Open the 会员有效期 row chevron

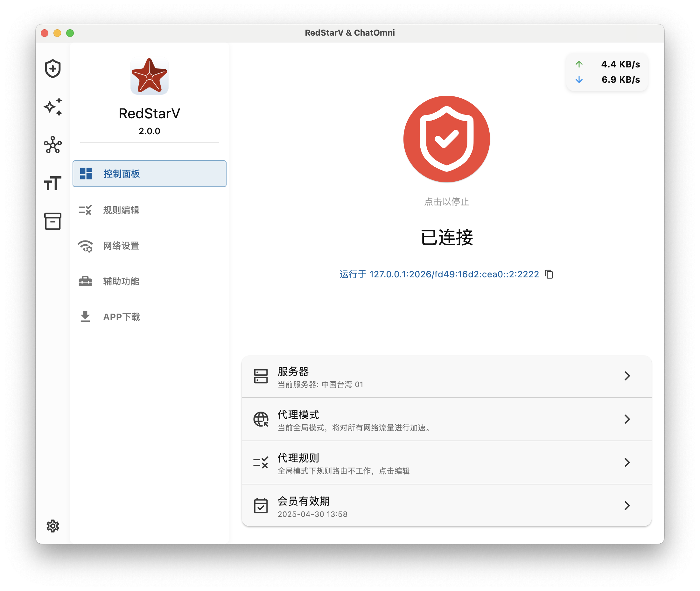(x=626, y=505)
